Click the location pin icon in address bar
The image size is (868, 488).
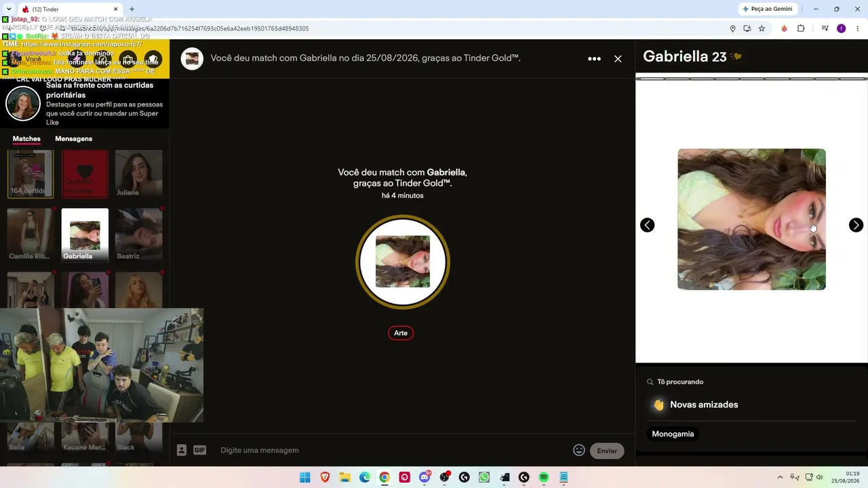tap(732, 28)
